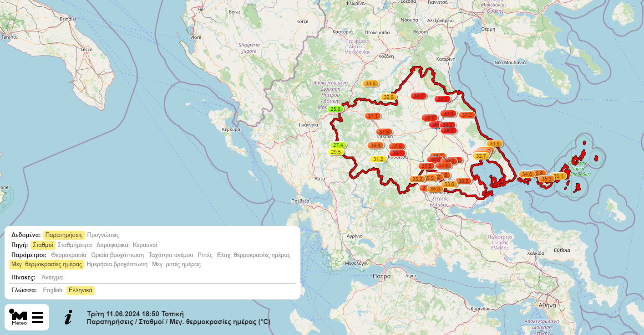
Task: Choose Σταθμήμετρα source
Action: tap(75, 245)
